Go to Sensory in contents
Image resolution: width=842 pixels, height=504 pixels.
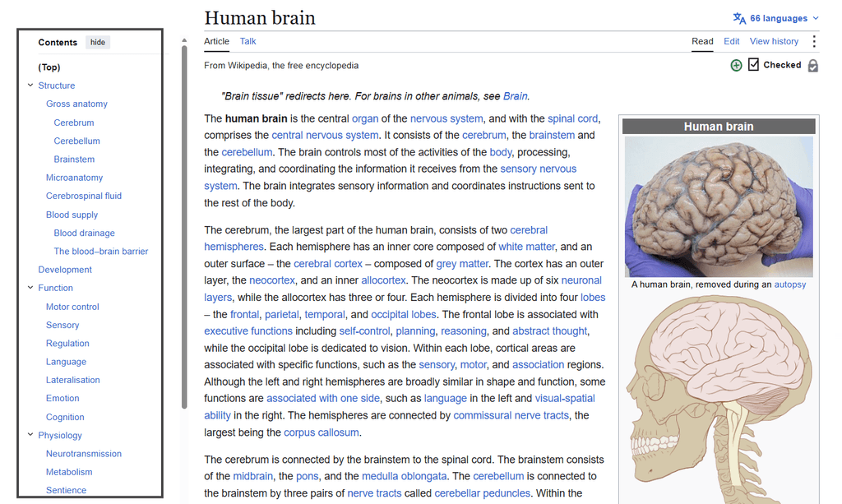click(x=62, y=325)
